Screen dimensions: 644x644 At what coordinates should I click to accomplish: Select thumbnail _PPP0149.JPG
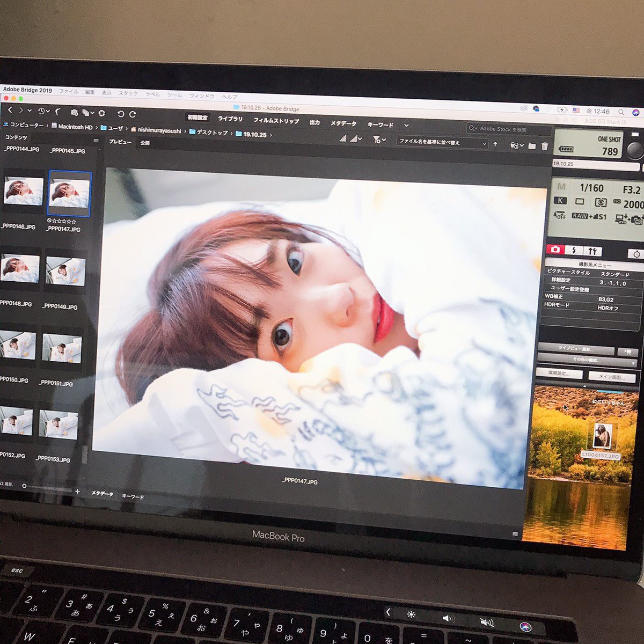click(x=65, y=272)
